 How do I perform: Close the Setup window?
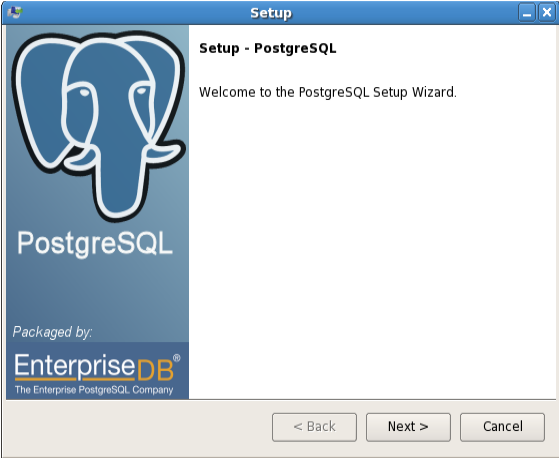click(547, 13)
